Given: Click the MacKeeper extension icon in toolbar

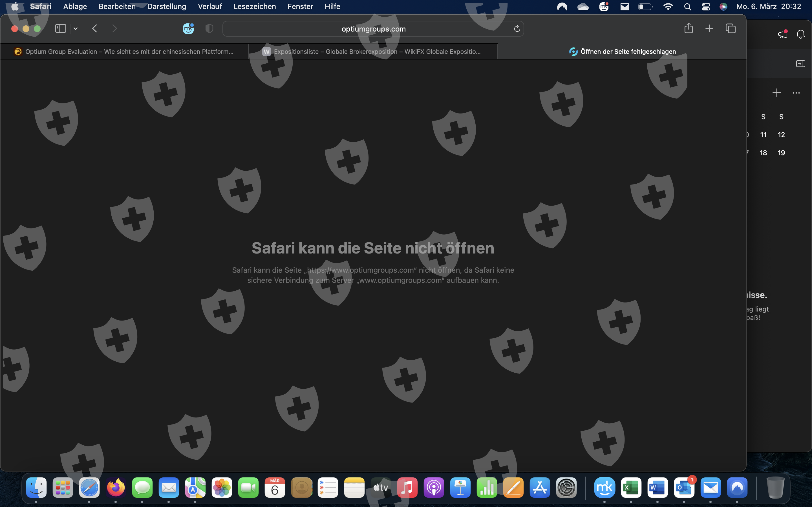Looking at the screenshot, I should [188, 29].
